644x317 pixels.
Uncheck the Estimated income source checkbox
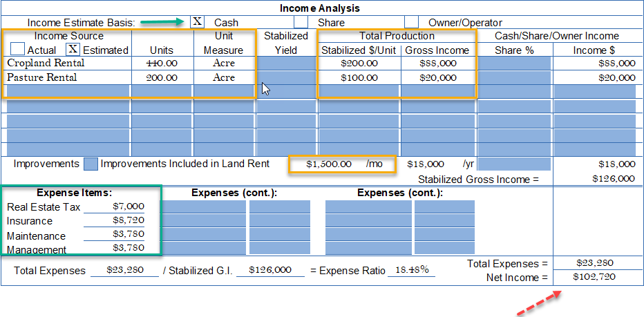tap(73, 50)
